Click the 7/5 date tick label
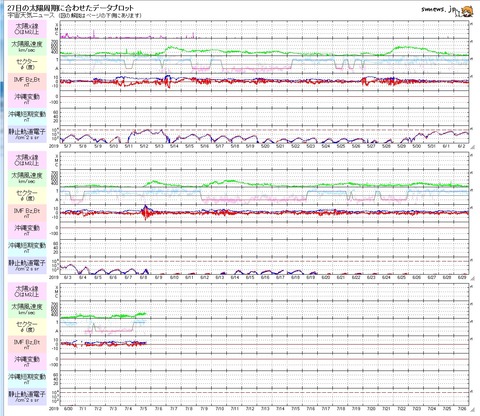This screenshot has width=480, height=416. point(143,409)
